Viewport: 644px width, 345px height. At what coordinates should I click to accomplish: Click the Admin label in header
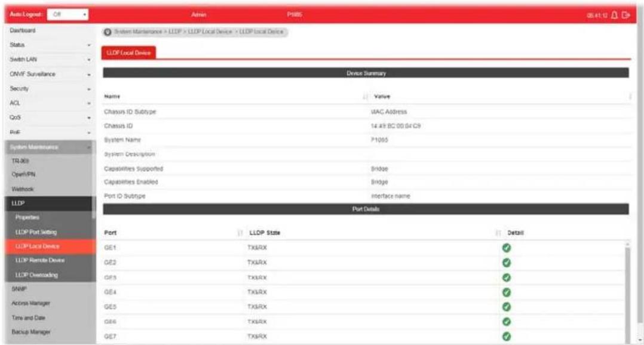(x=199, y=15)
